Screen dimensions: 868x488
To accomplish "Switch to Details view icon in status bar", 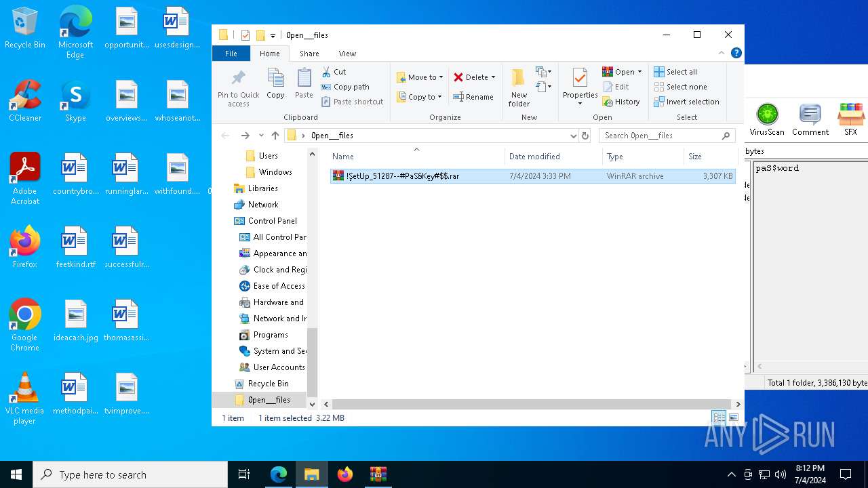I will coord(719,418).
